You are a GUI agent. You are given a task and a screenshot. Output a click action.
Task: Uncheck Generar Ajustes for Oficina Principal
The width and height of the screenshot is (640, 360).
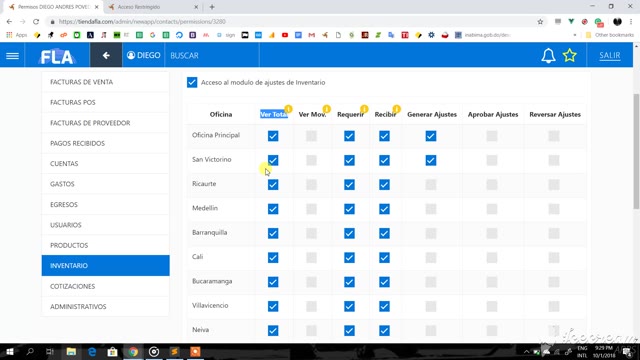click(x=431, y=136)
